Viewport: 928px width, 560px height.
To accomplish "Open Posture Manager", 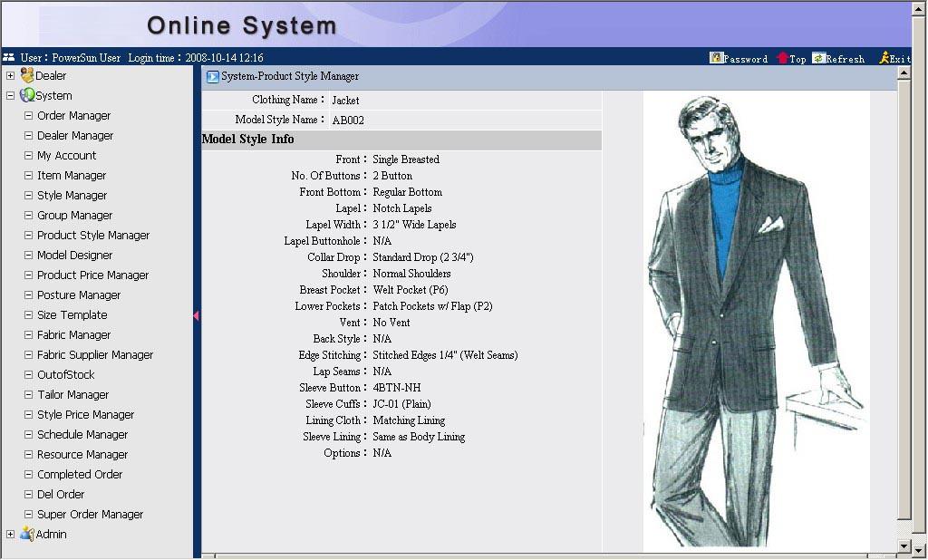I will tap(79, 294).
